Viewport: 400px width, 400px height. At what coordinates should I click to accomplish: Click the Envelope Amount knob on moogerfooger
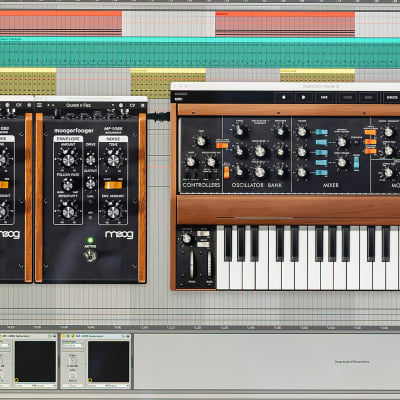pyautogui.click(x=68, y=161)
